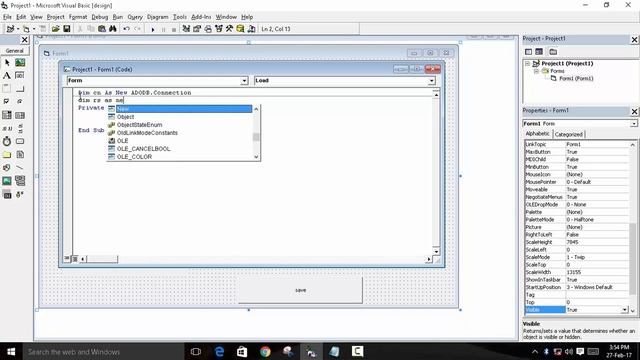Open the Tools menu
This screenshot has width=640, height=360.
point(180,17)
